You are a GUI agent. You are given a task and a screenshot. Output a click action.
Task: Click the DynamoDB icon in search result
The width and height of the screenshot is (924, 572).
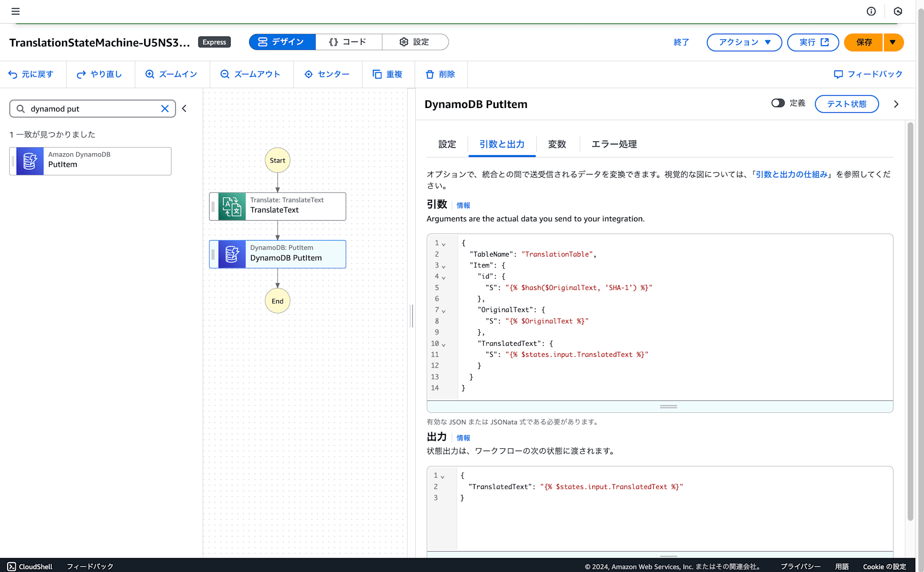(x=30, y=161)
